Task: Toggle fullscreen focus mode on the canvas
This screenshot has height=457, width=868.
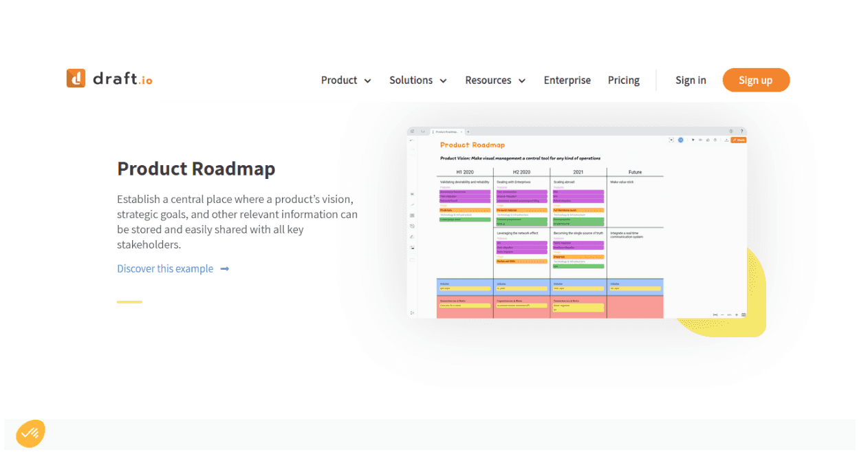Action: (x=671, y=139)
